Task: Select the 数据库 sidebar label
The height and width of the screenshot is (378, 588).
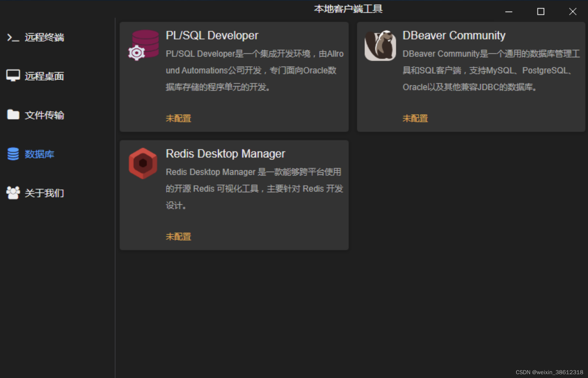Action: coord(40,154)
